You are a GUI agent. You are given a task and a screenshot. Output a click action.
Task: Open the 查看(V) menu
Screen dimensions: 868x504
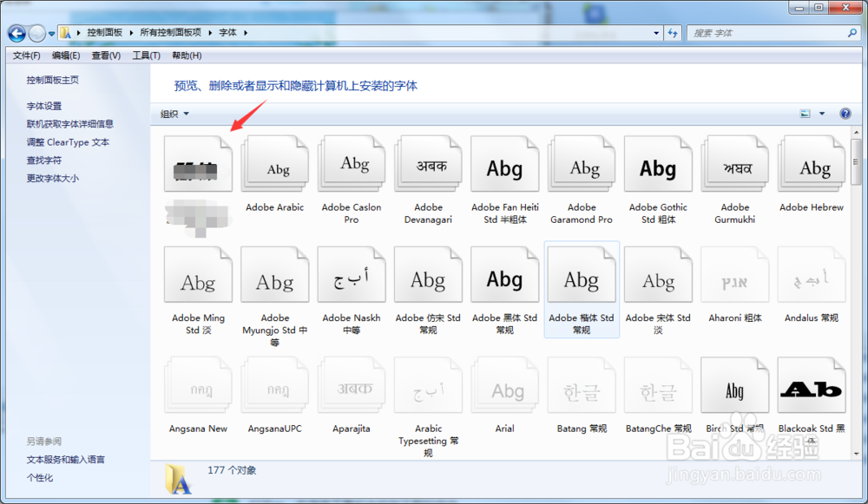[106, 56]
